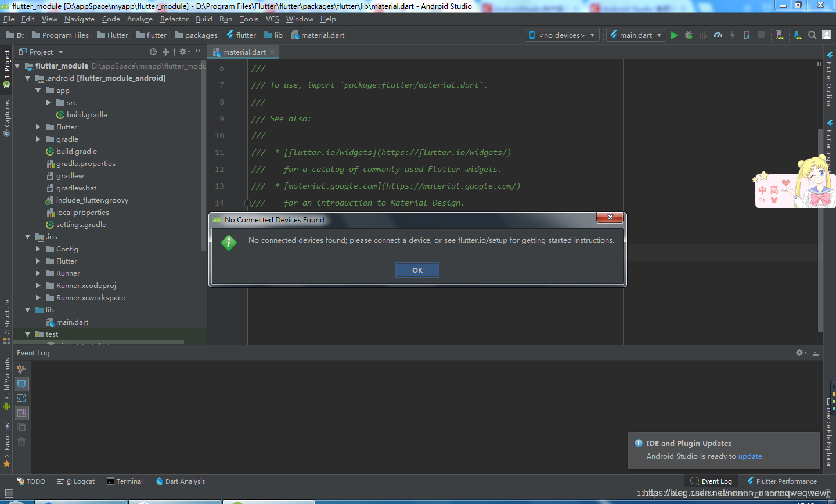Image resolution: width=836 pixels, height=504 pixels.
Task: Click the Stop square toolbar icon
Action: click(x=762, y=35)
